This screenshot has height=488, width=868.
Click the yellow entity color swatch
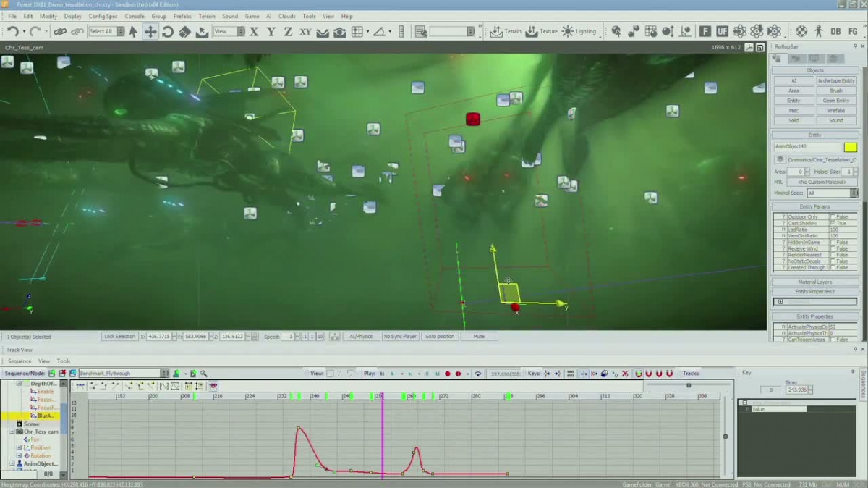850,147
